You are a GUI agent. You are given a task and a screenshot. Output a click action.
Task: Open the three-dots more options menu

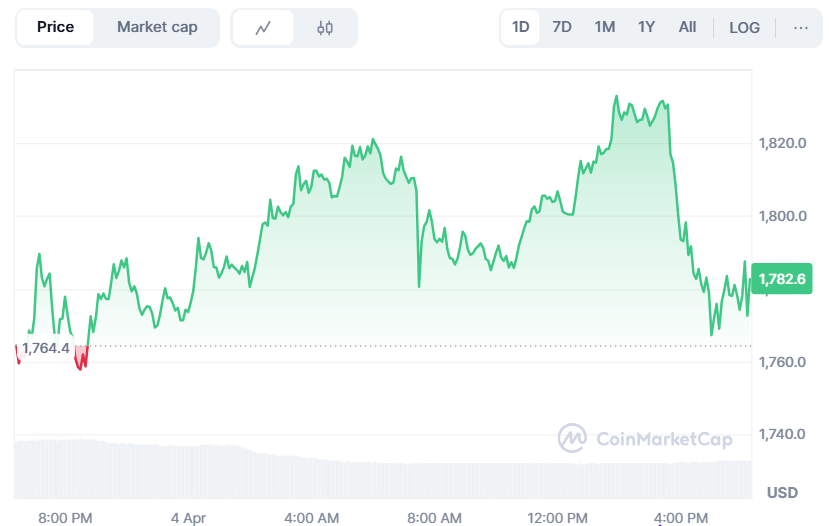pos(800,28)
